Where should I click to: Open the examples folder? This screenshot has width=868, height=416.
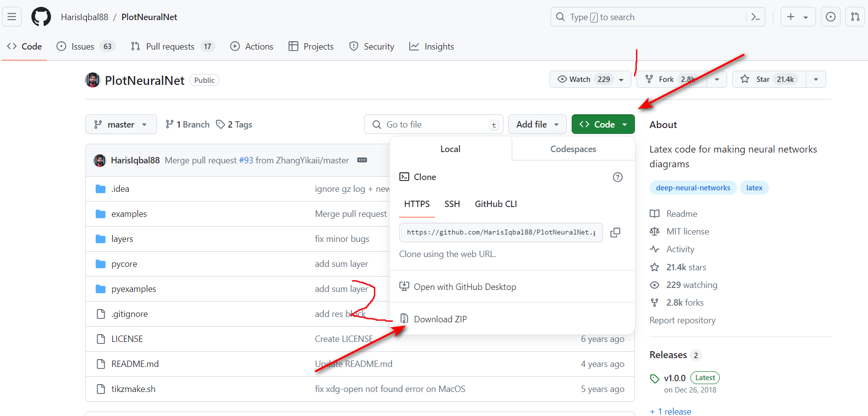[129, 214]
